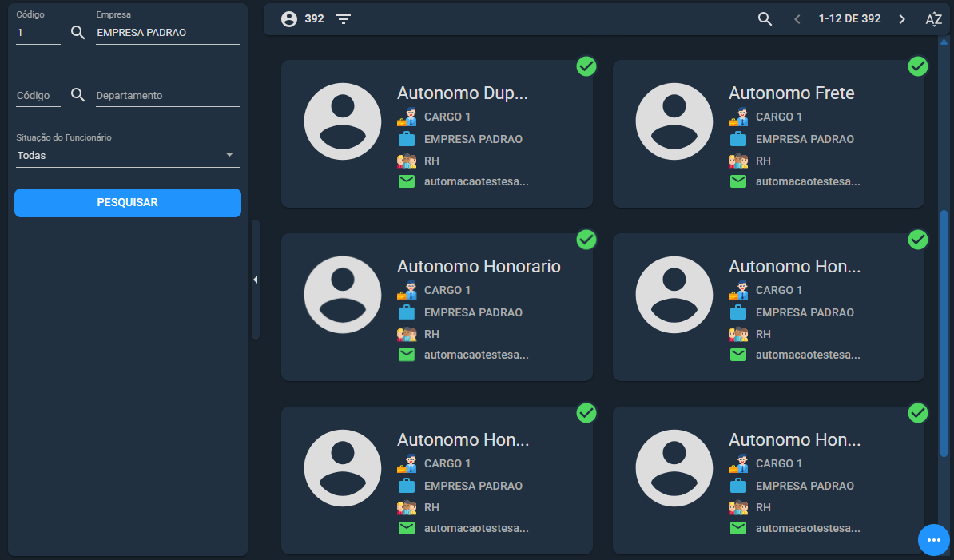Click the email icon on Autonomo Frete card
Screen dimensions: 954x560
pyautogui.click(x=738, y=181)
